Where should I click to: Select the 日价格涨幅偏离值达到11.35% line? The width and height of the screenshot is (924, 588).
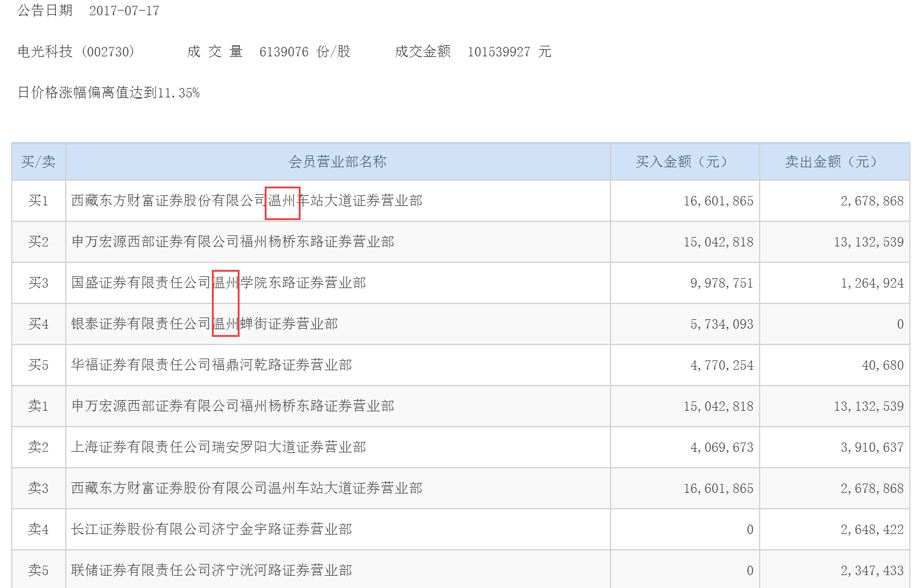coord(109,93)
